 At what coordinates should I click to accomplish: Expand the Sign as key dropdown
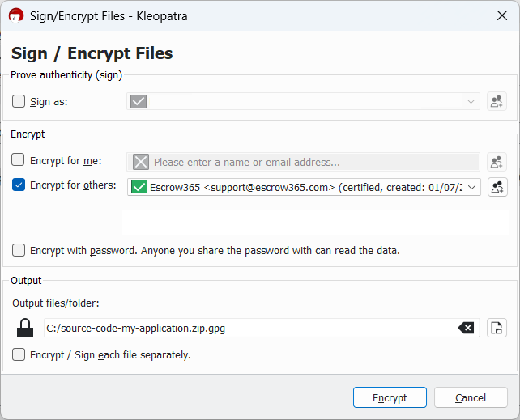coord(471,101)
